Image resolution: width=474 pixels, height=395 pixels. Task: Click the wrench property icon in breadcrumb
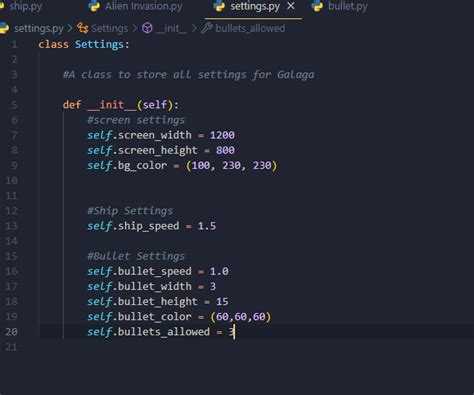point(207,28)
